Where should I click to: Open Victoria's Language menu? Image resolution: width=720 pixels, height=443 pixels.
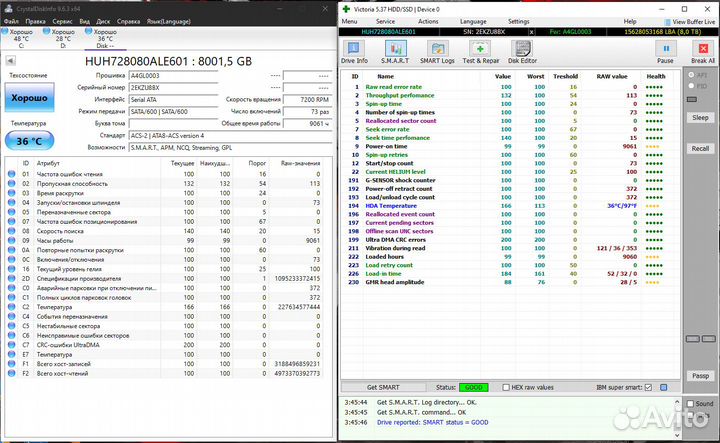pos(473,22)
